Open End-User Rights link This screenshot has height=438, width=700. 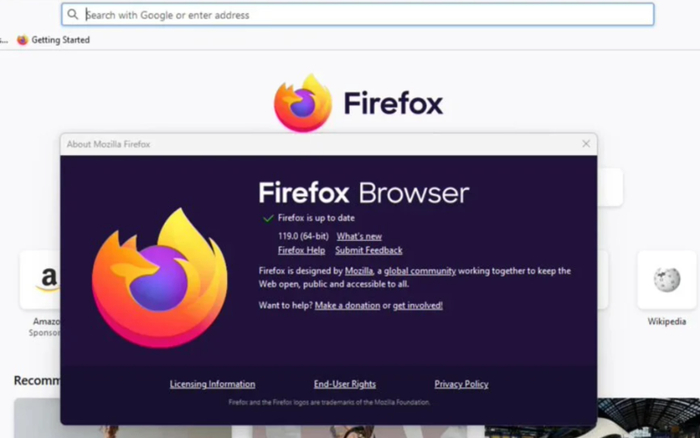pyautogui.click(x=345, y=384)
